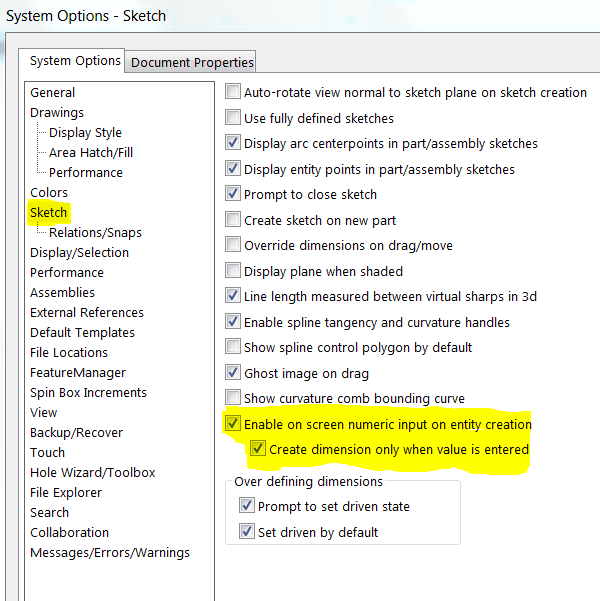Select FeatureManager category
The height and width of the screenshot is (601, 600).
click(x=78, y=373)
